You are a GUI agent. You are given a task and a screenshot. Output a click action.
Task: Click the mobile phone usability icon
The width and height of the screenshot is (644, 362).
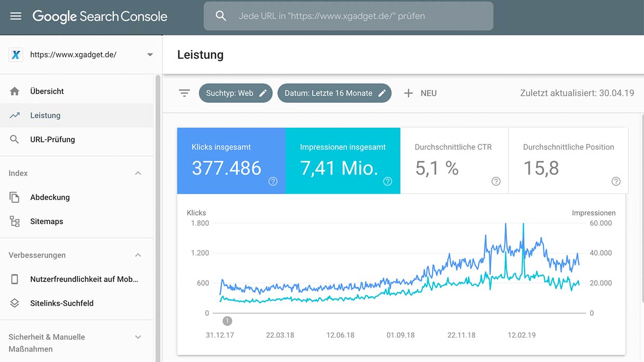[15, 279]
